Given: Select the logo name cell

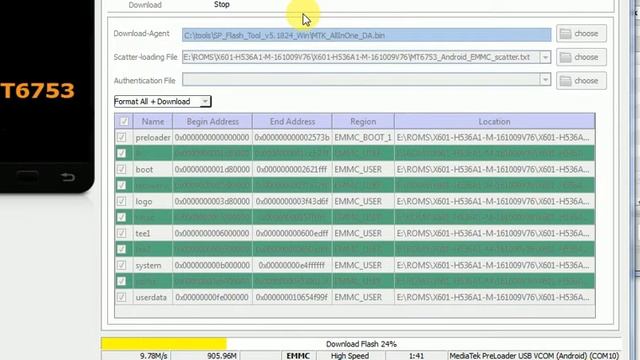Looking at the screenshot, I should click(x=153, y=202).
